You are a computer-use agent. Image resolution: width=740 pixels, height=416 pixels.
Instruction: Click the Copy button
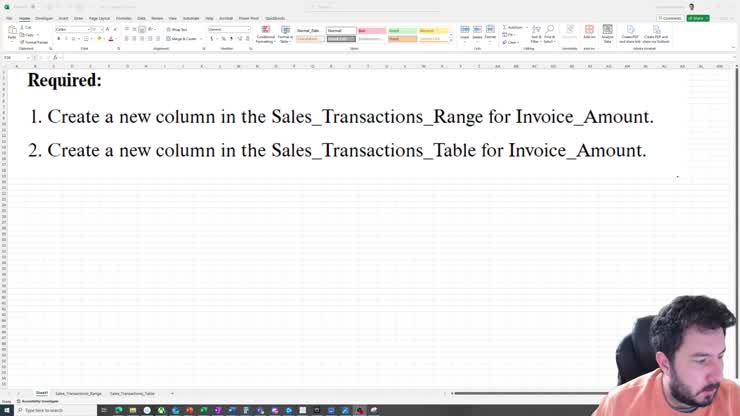coord(28,35)
